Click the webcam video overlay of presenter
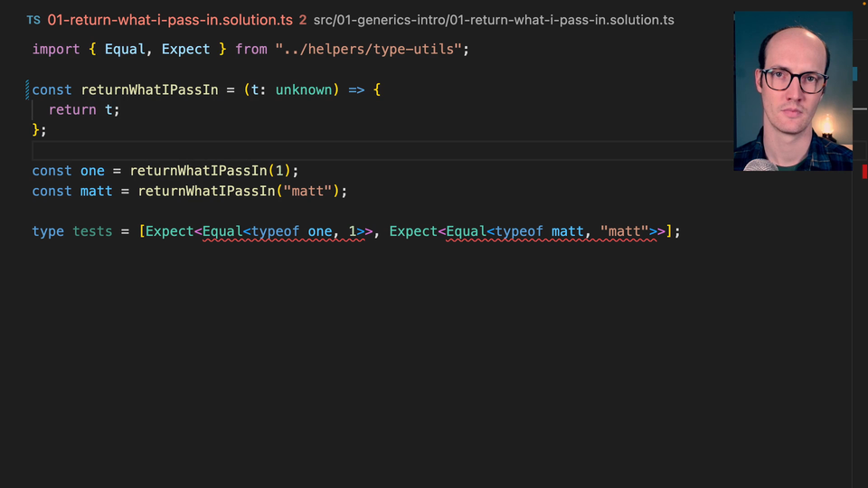 [793, 90]
